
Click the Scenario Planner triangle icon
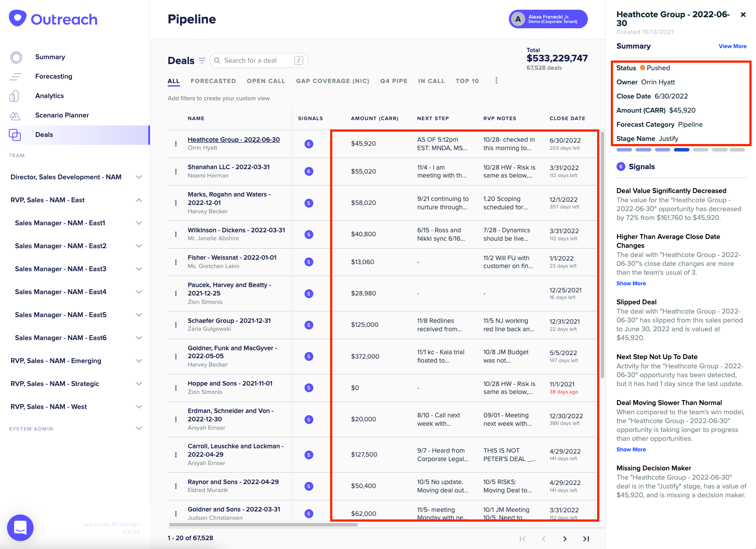(x=15, y=116)
